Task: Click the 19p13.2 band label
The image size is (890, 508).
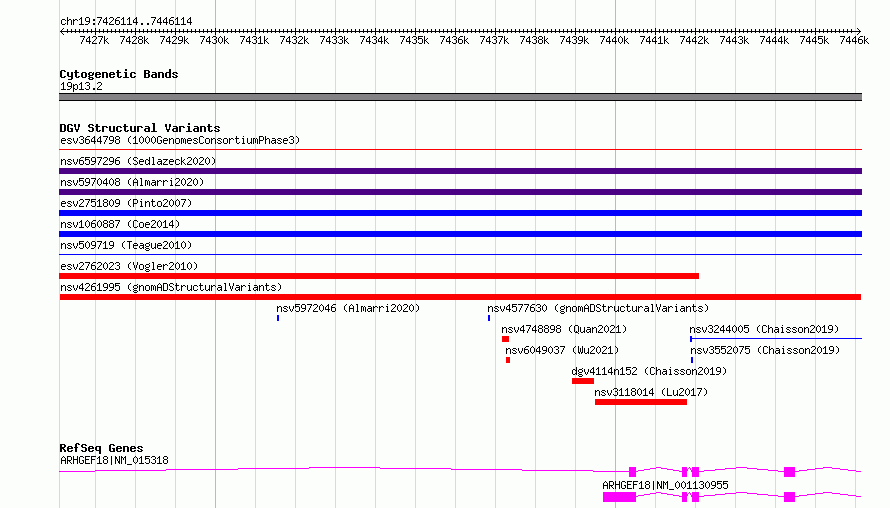Action: 81,86
